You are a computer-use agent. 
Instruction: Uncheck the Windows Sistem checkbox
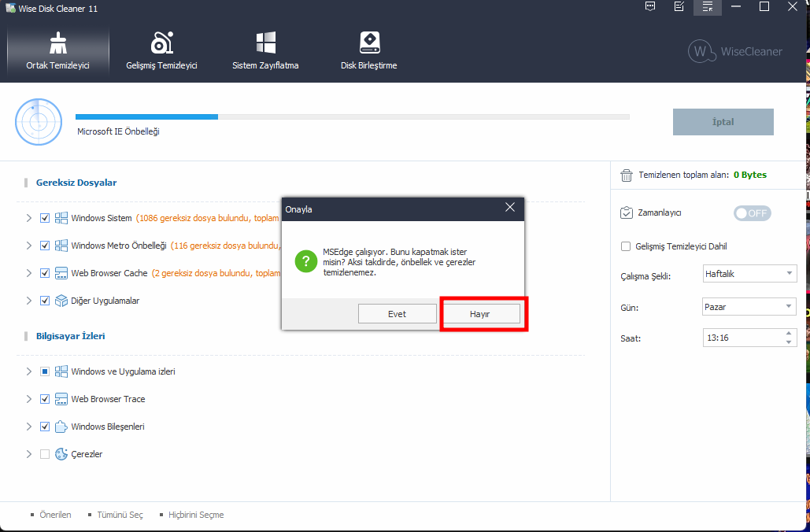pyautogui.click(x=45, y=218)
